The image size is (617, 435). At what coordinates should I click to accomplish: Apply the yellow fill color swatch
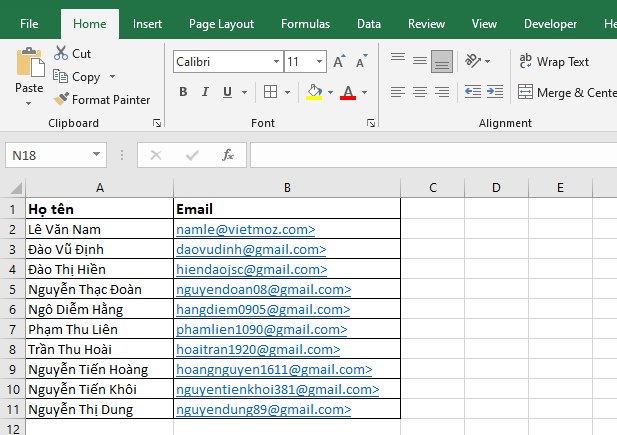[314, 93]
